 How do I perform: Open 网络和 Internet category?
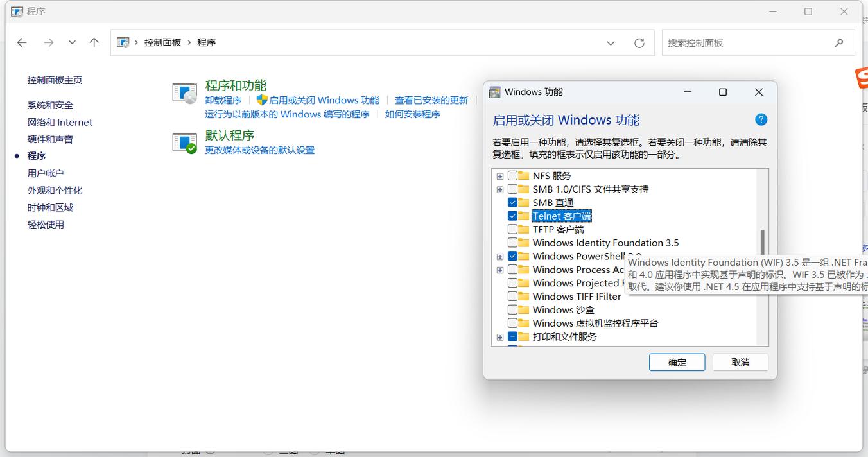click(x=60, y=122)
